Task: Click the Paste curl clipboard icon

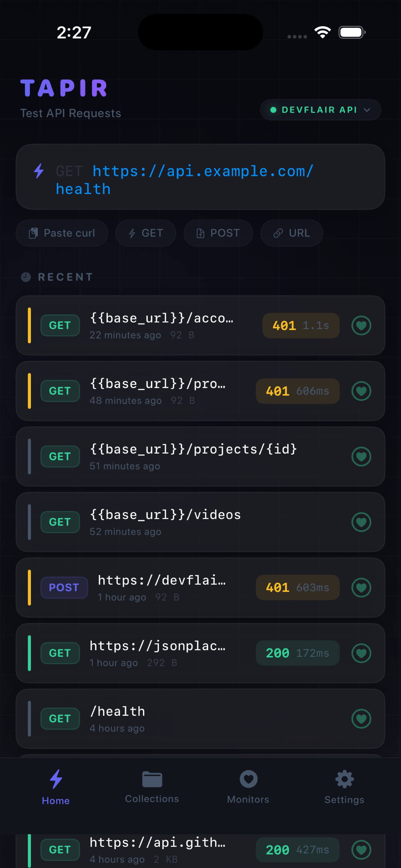Action: coord(34,233)
